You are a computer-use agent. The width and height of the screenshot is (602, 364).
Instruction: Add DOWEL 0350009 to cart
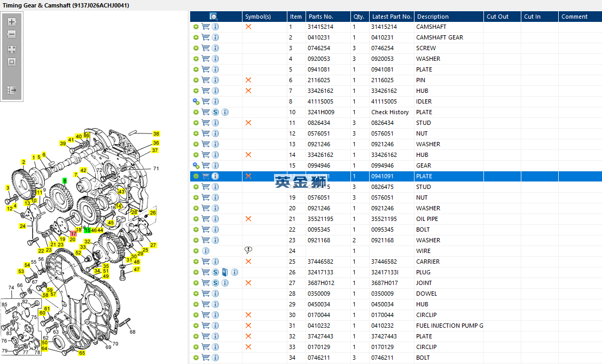pos(206,294)
